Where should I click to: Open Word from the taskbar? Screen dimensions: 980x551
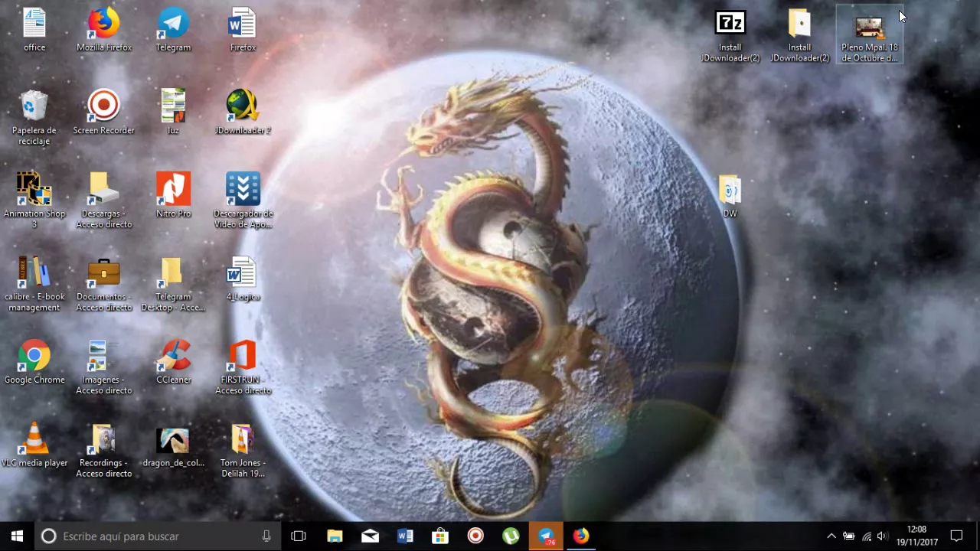point(405,536)
